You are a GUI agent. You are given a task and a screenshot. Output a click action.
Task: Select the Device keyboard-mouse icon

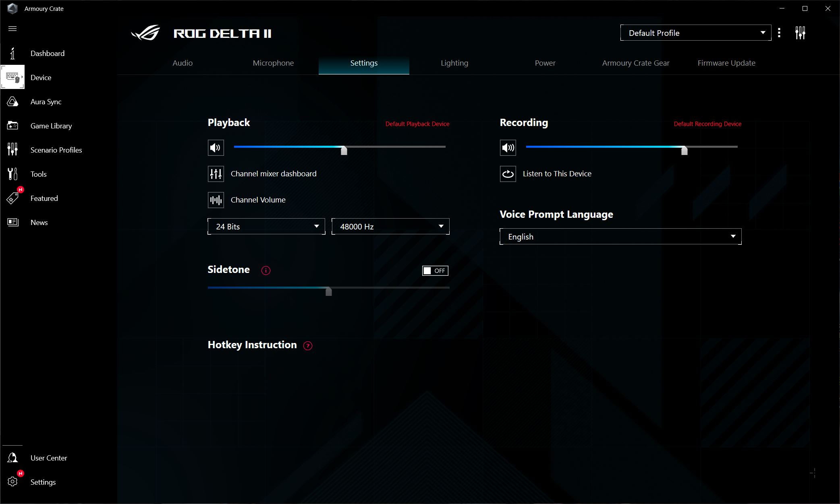(x=12, y=77)
